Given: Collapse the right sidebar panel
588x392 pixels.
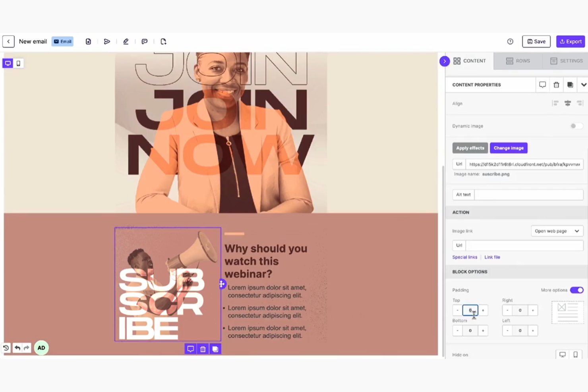Looking at the screenshot, I should (444, 61).
